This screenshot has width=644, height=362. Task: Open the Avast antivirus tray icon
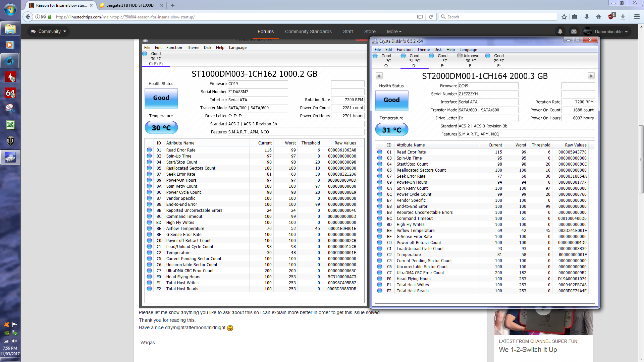pos(6,324)
